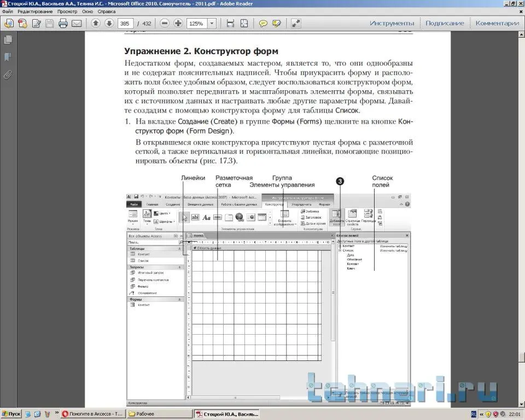Viewport: 525px width, 420px height.
Task: Click the 'Список полей' figure caption label
Action: [x=382, y=181]
